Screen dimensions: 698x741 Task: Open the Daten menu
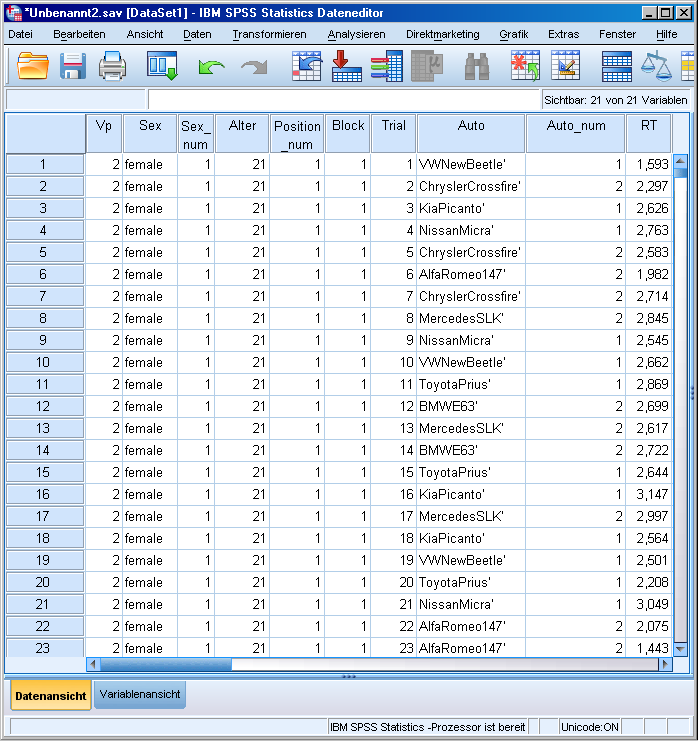[197, 34]
